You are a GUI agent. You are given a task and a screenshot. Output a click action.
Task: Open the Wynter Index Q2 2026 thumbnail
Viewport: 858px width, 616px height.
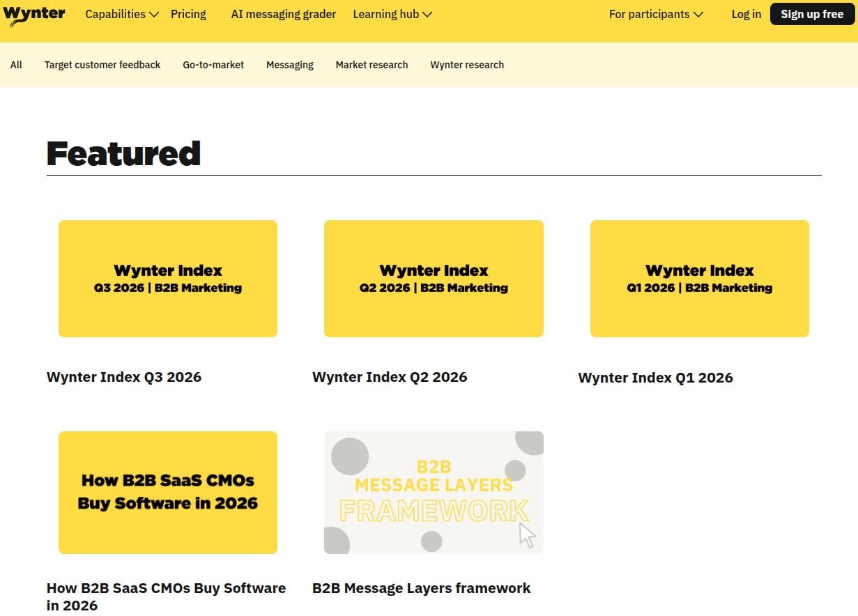pos(434,279)
